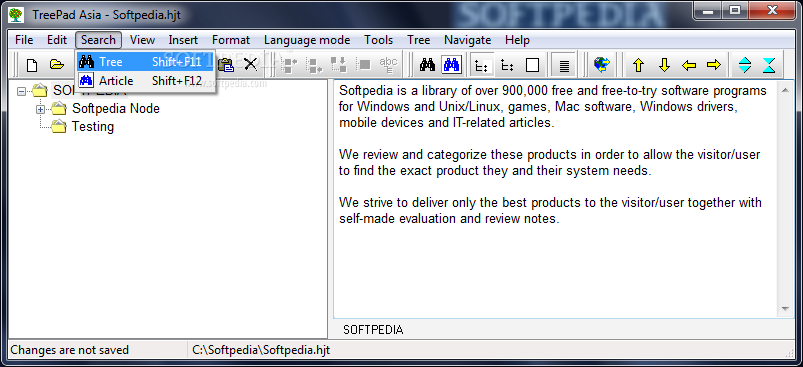Click the Open file folder icon
803x367 pixels.
coord(56,65)
